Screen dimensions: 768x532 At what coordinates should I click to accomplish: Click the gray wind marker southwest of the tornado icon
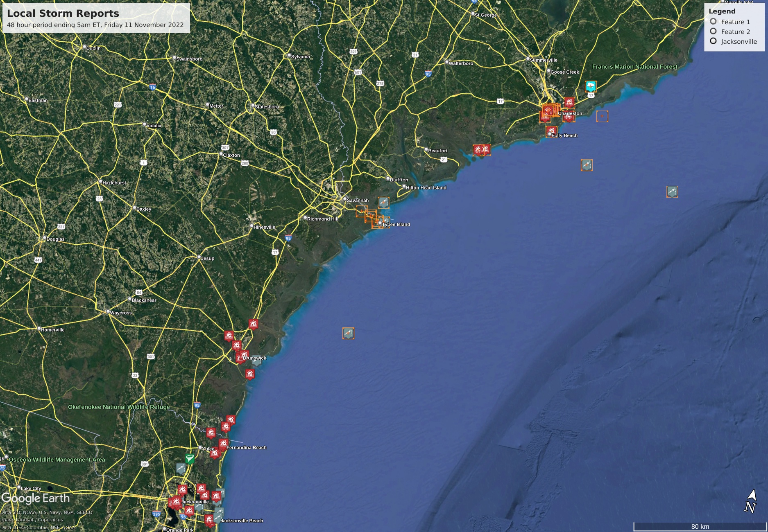click(x=181, y=468)
